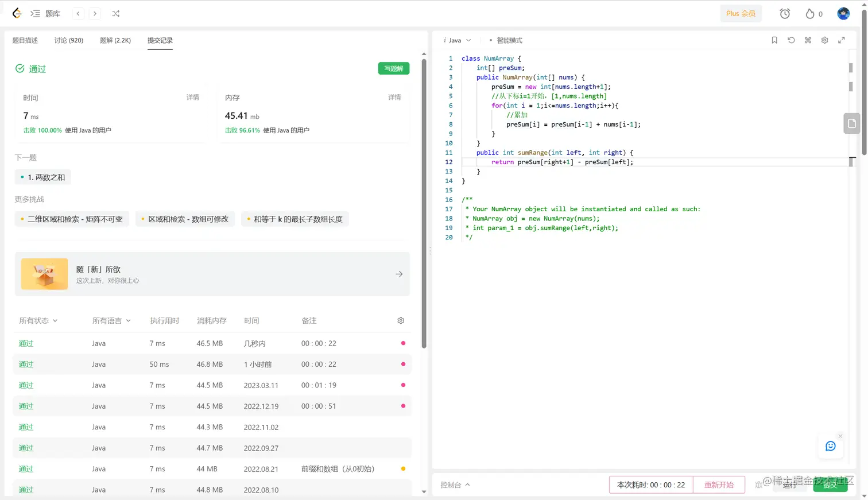This screenshot has width=868, height=500.
Task: Click the left panel scroll-down arrow
Action: (424, 492)
